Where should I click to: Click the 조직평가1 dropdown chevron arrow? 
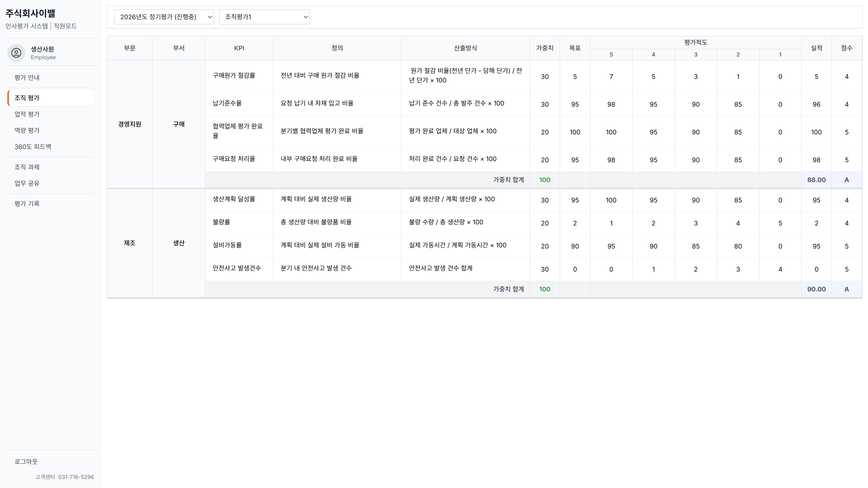coord(305,17)
